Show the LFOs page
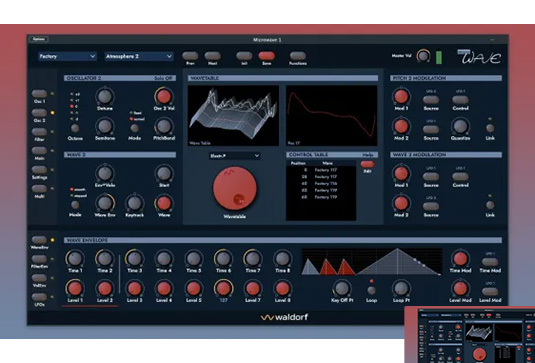 click(x=39, y=297)
